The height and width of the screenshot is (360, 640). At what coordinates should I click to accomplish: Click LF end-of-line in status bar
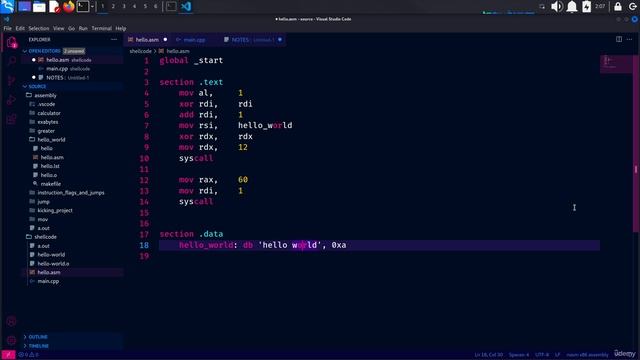point(558,355)
